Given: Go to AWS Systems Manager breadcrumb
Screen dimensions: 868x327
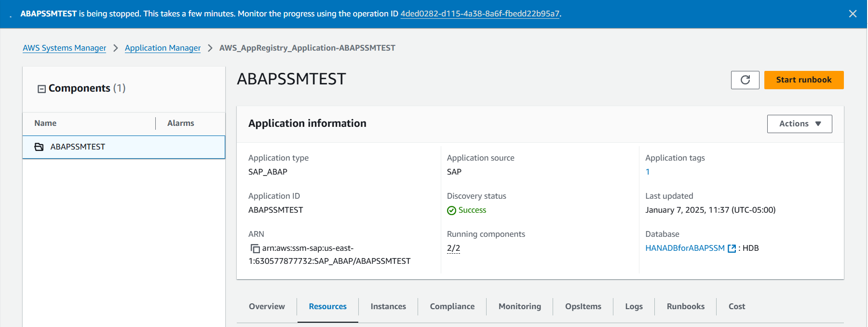Looking at the screenshot, I should (x=65, y=48).
